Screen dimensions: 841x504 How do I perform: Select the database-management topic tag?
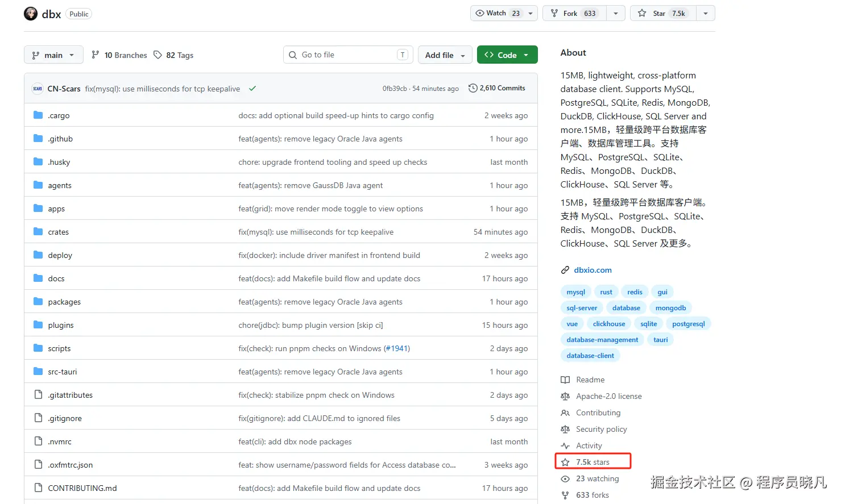click(x=602, y=340)
